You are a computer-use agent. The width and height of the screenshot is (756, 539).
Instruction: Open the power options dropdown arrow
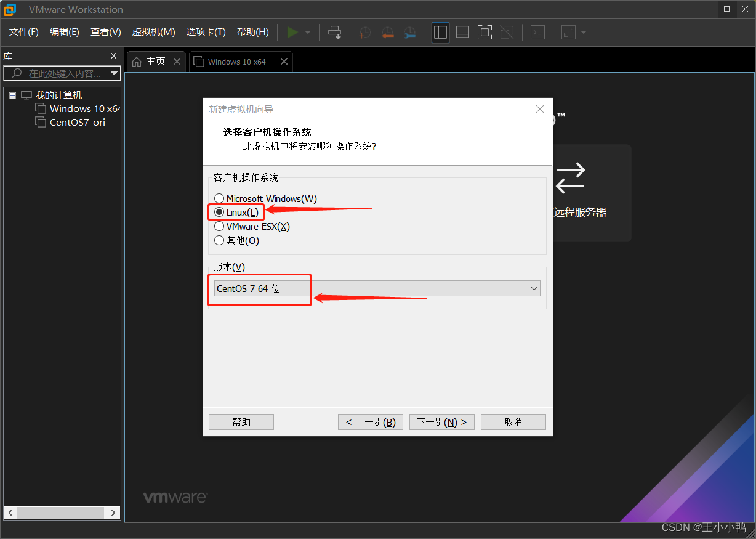click(x=308, y=33)
